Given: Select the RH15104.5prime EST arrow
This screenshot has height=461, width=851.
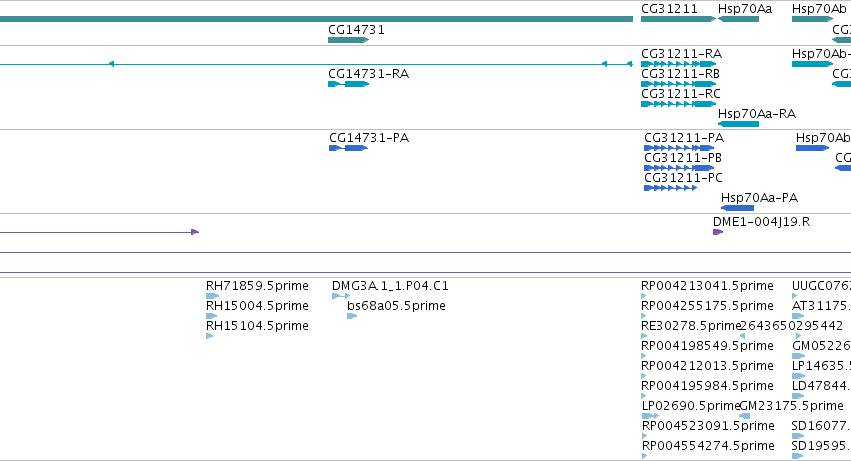Looking at the screenshot, I should click(209, 337).
